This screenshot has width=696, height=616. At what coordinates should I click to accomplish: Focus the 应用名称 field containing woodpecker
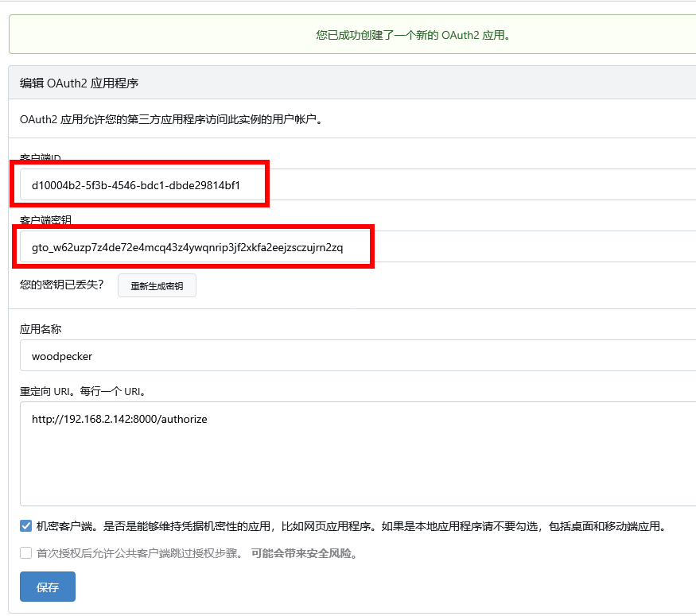tap(358, 356)
